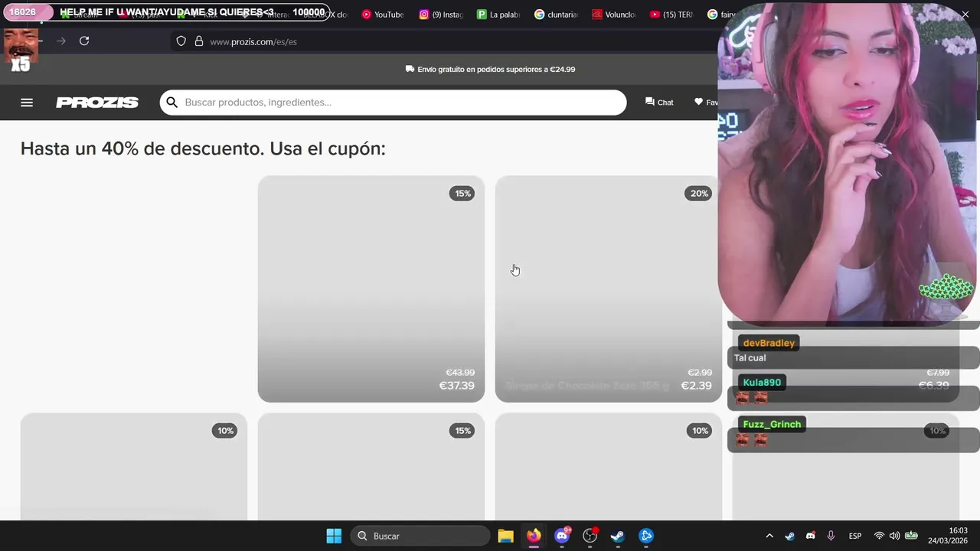980x551 pixels.
Task: Click the Firefox taskbar icon
Action: pyautogui.click(x=534, y=536)
